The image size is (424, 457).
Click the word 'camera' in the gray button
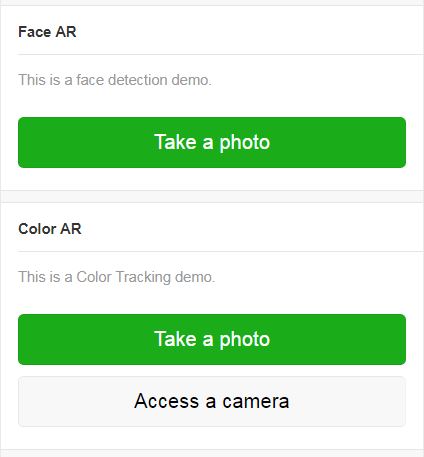(x=256, y=401)
